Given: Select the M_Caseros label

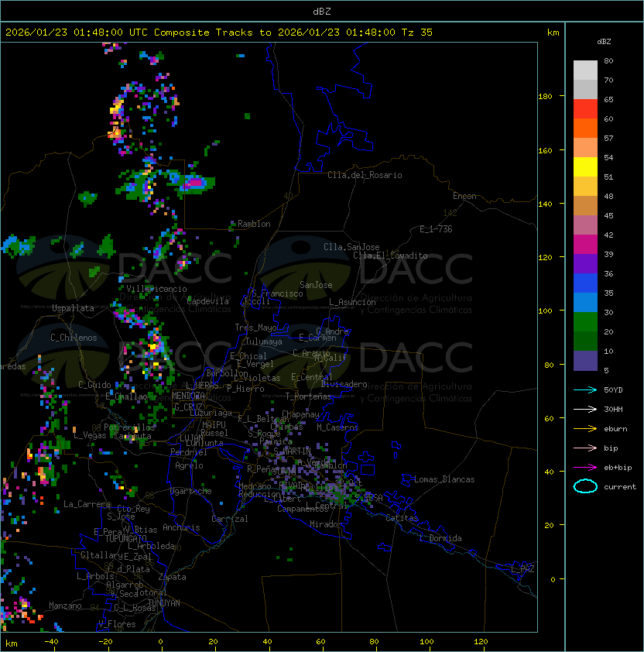Looking at the screenshot, I should 337,427.
